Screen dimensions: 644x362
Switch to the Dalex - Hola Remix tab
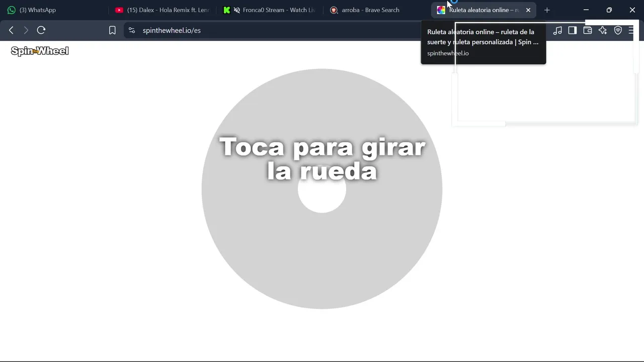click(x=162, y=10)
